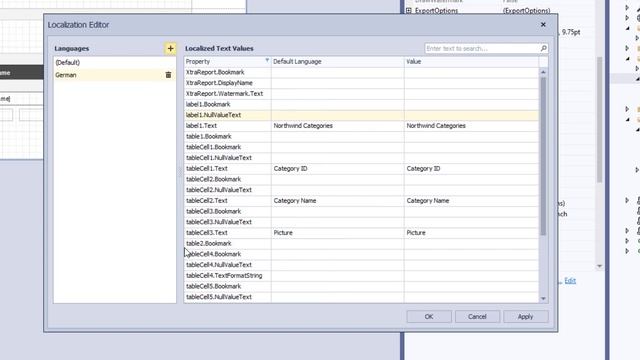Screen dimensions: 640x360
Task: Select the tableCell4.TextFormatString row
Action: 361,276
